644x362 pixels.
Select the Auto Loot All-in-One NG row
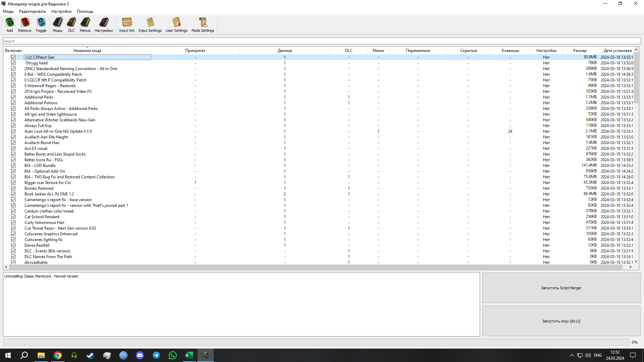pyautogui.click(x=319, y=131)
